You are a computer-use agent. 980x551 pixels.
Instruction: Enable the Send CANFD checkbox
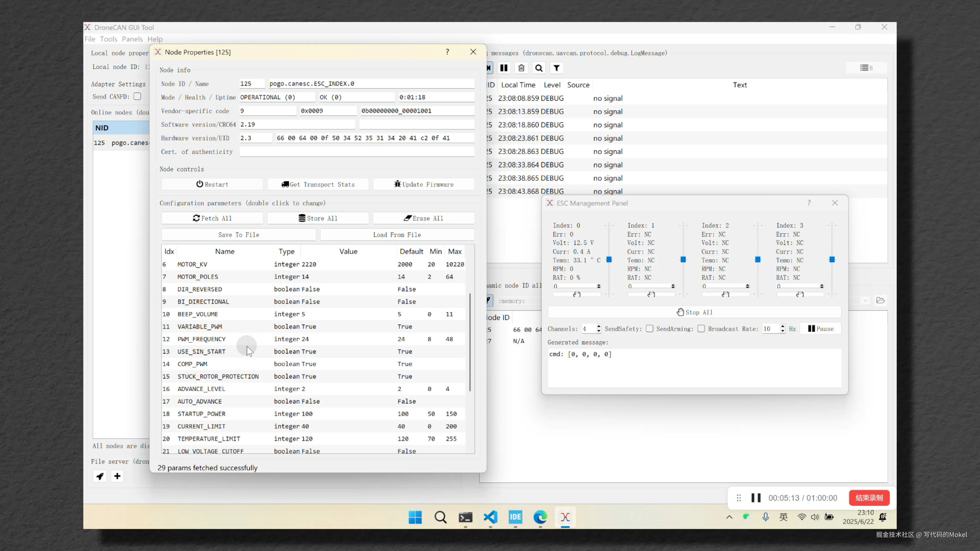[x=137, y=97]
